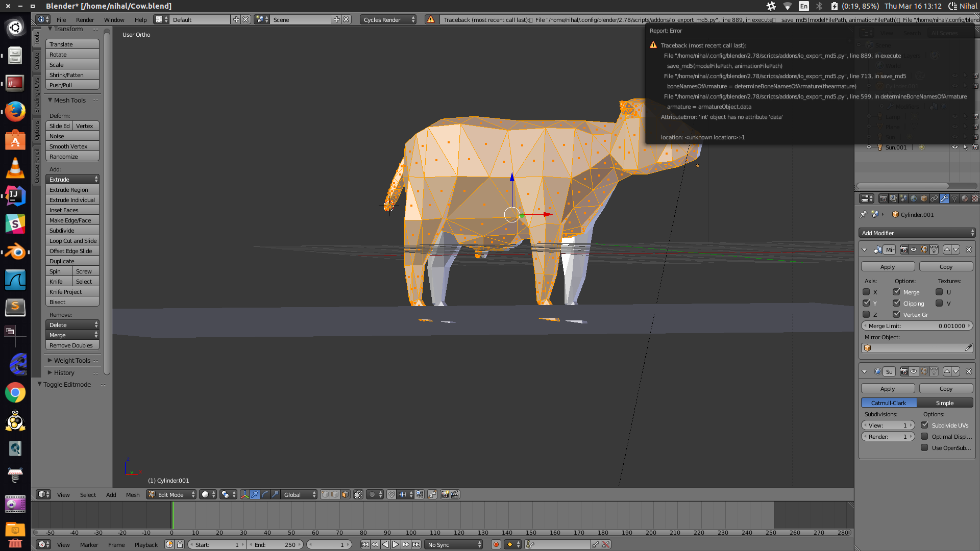This screenshot has height=551, width=980.
Task: Open the Mesh menu in 3D view
Action: coord(133,494)
